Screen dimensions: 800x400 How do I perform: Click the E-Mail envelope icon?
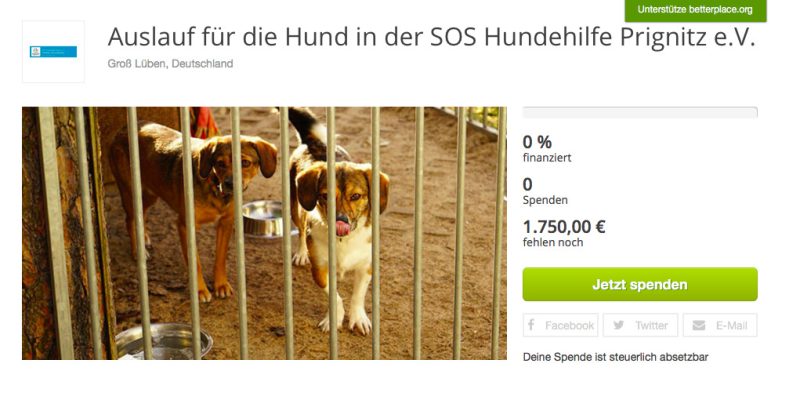click(x=699, y=325)
